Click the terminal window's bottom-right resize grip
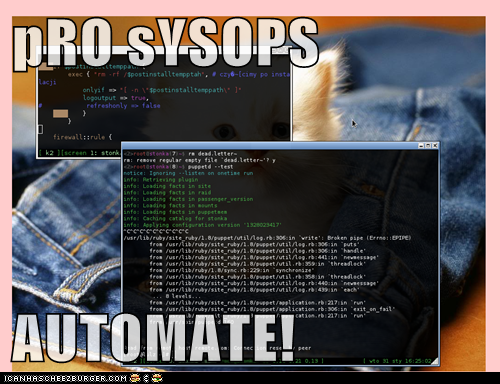 pyautogui.click(x=435, y=361)
